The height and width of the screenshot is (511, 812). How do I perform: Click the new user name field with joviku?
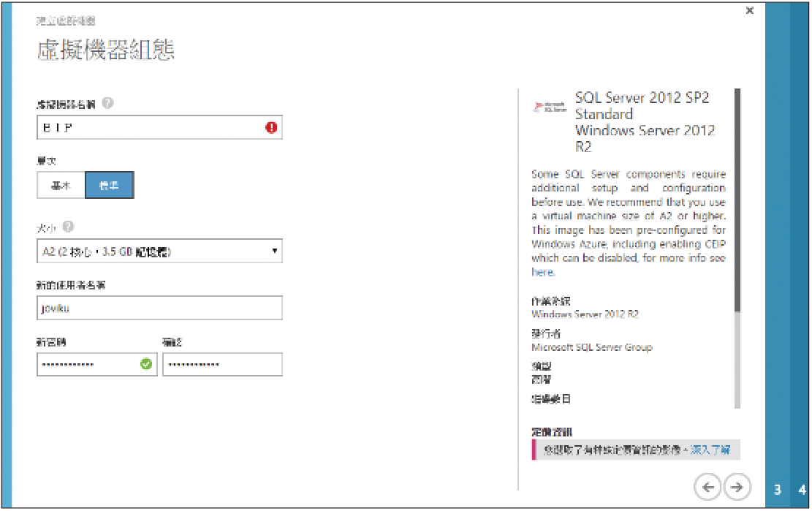[x=159, y=308]
